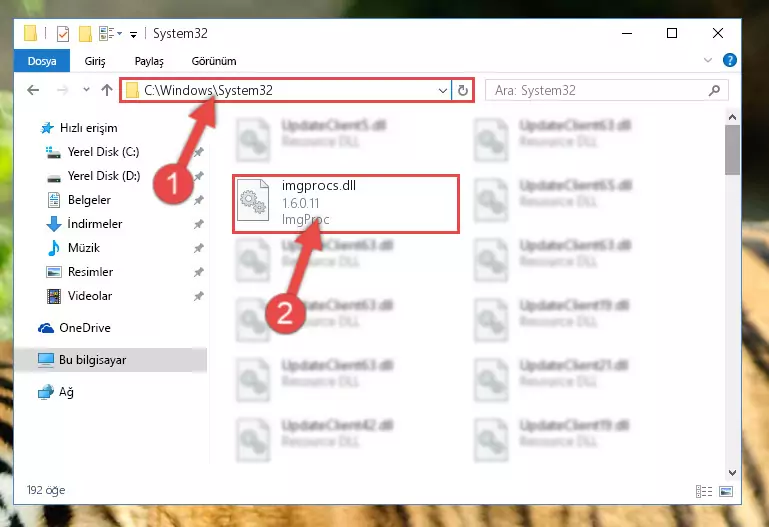Switch to the Giriş ribbon tab

click(x=95, y=61)
